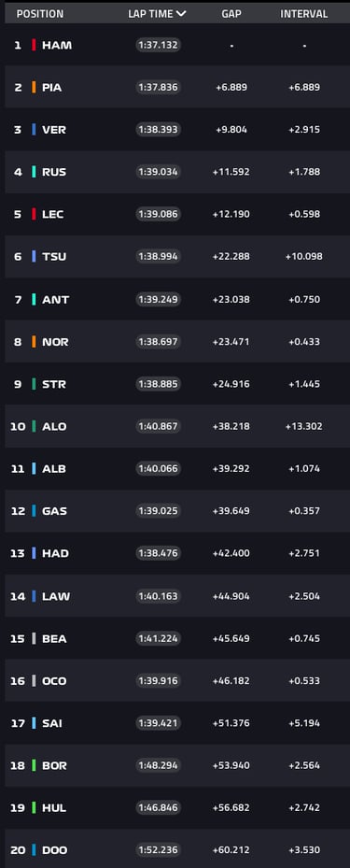Expand the Lap Time column dropdown chevron
The width and height of the screenshot is (350, 868).
pyautogui.click(x=181, y=14)
